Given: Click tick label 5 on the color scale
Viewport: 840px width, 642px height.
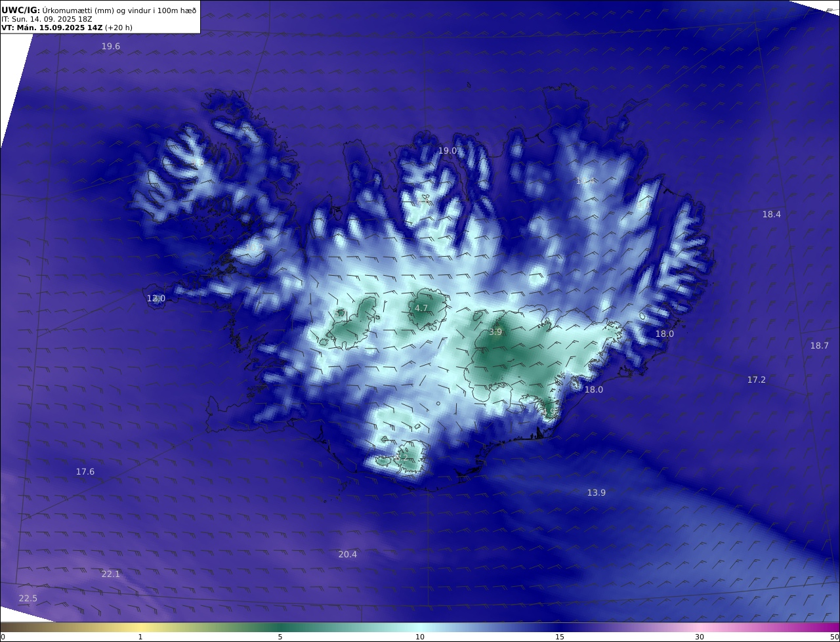Looking at the screenshot, I should pyautogui.click(x=280, y=637).
